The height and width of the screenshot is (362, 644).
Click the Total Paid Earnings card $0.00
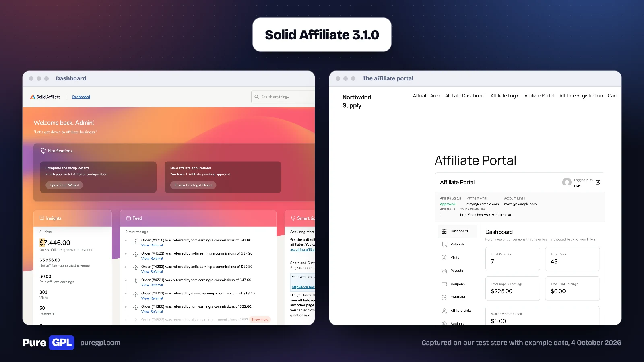(572, 288)
